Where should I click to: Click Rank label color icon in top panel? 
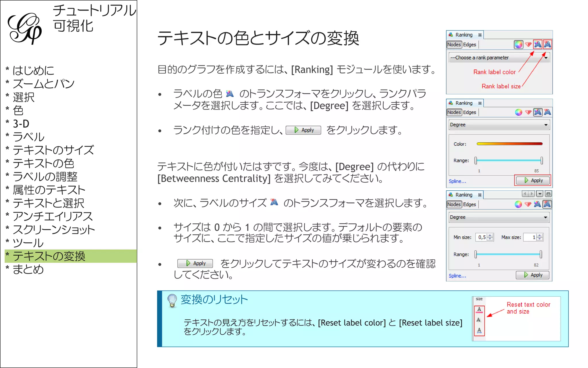[537, 44]
